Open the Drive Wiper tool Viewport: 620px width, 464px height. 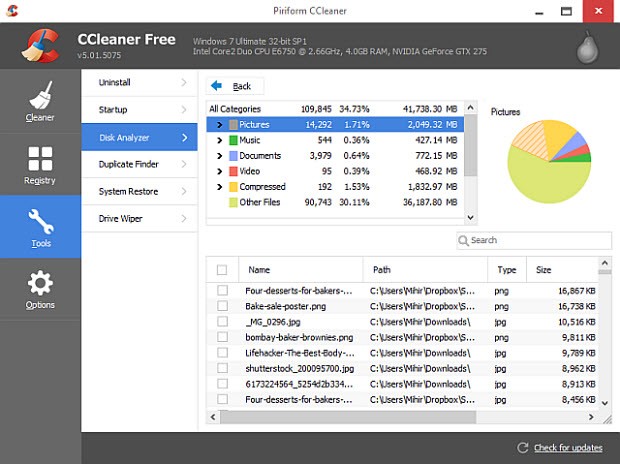(x=139, y=218)
